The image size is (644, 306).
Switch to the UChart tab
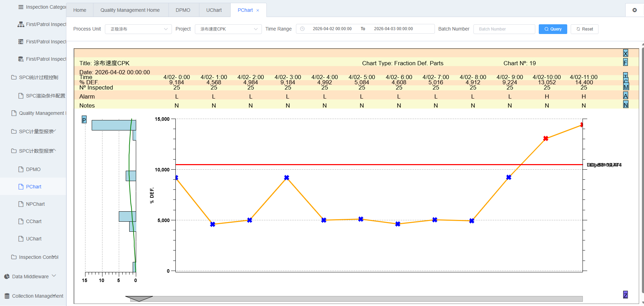click(x=214, y=10)
